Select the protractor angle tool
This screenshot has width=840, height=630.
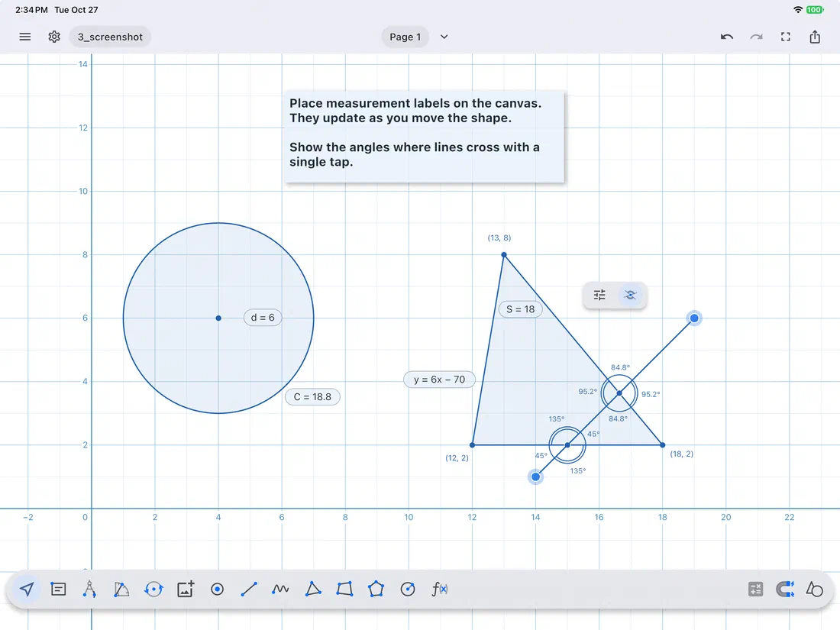[x=121, y=590]
